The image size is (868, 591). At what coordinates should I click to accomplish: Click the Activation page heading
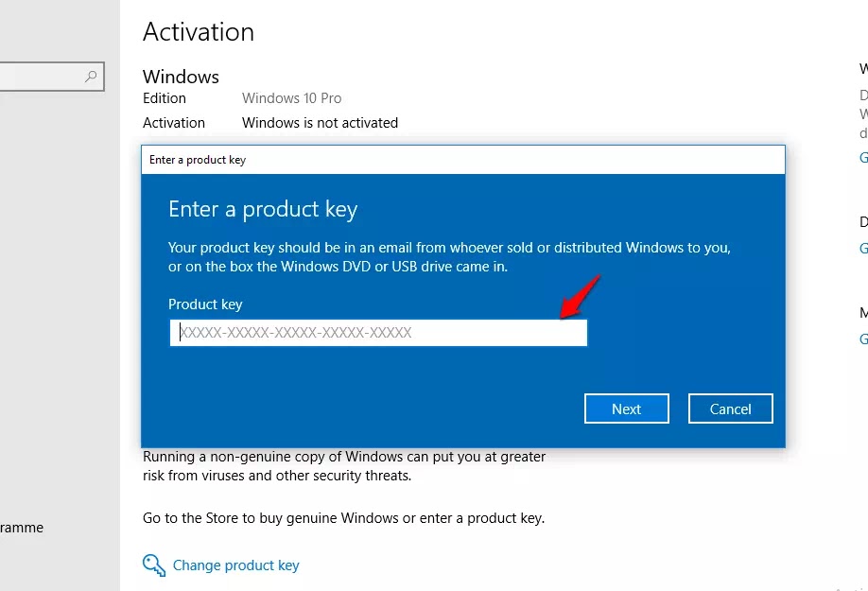coord(199,32)
